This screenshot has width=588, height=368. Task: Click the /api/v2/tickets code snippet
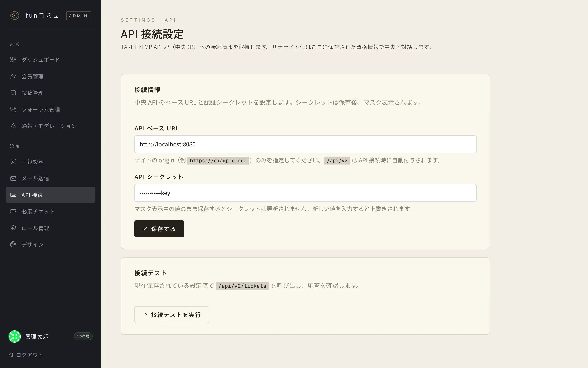click(242, 286)
